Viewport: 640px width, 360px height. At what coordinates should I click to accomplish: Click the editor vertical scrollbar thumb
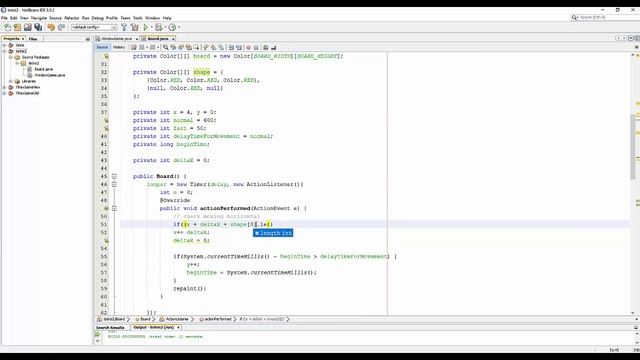[633, 147]
